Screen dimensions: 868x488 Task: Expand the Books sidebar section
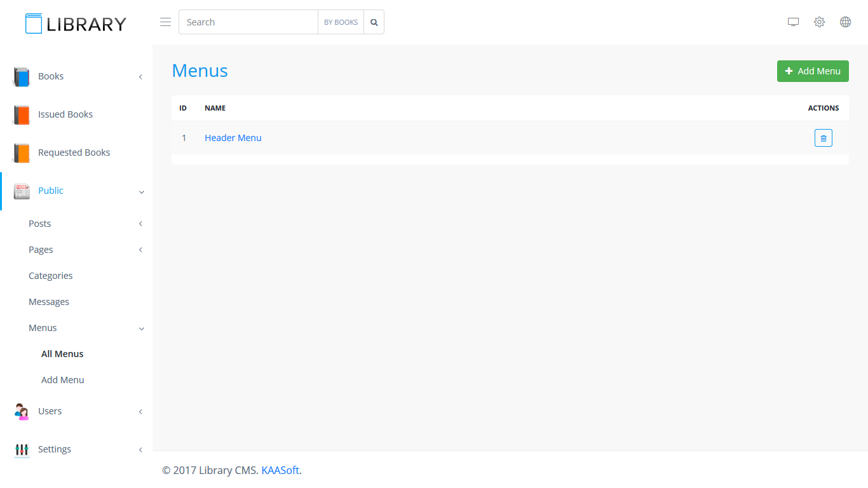(x=51, y=76)
